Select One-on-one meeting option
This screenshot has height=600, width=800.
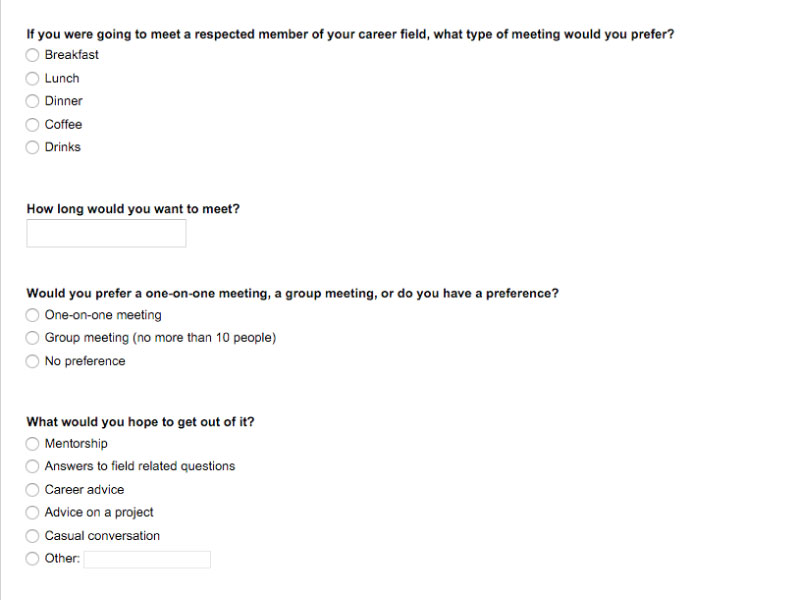click(32, 315)
